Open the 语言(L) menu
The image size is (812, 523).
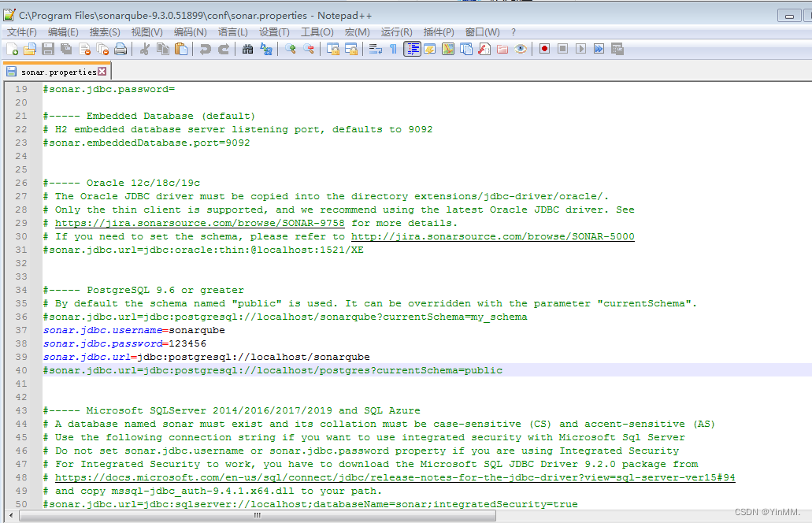pyautogui.click(x=232, y=32)
